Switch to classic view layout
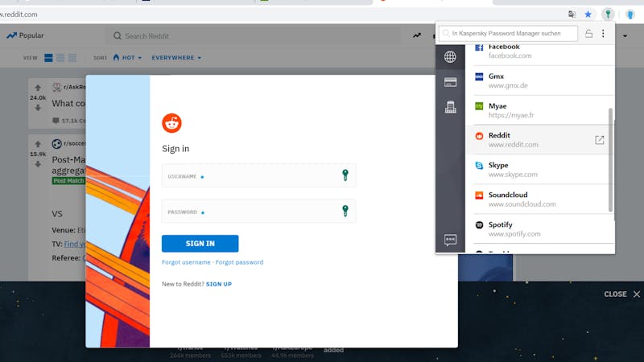Screen dimensions: 644x362 [x=60, y=58]
